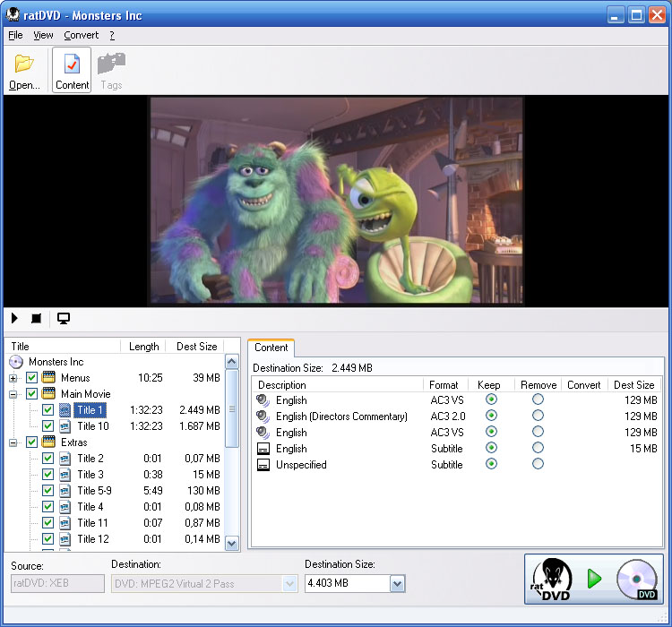
Task: Toggle the Menus checkbox
Action: click(x=32, y=378)
